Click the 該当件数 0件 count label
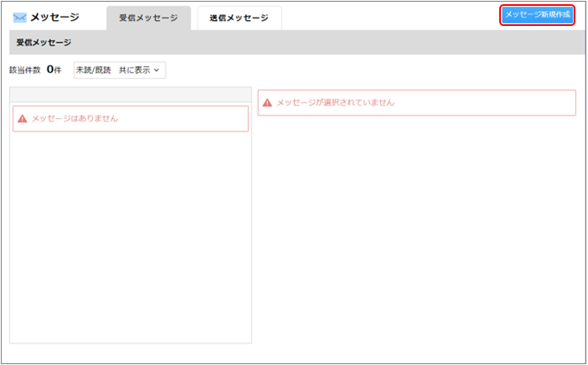 pos(35,69)
